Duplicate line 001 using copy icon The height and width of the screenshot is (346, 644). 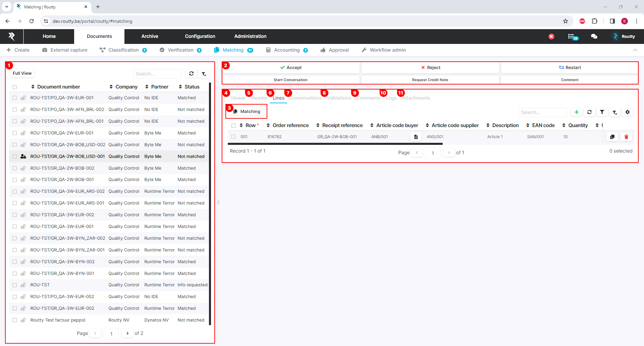pos(612,137)
